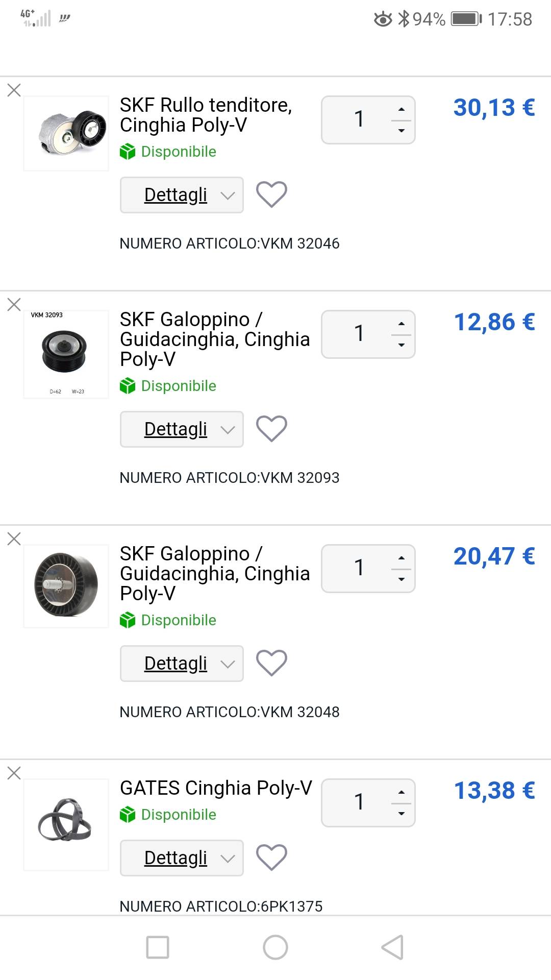Remove the 20,47 € Galoppino item
Image resolution: width=551 pixels, height=980 pixels.
pos(14,539)
